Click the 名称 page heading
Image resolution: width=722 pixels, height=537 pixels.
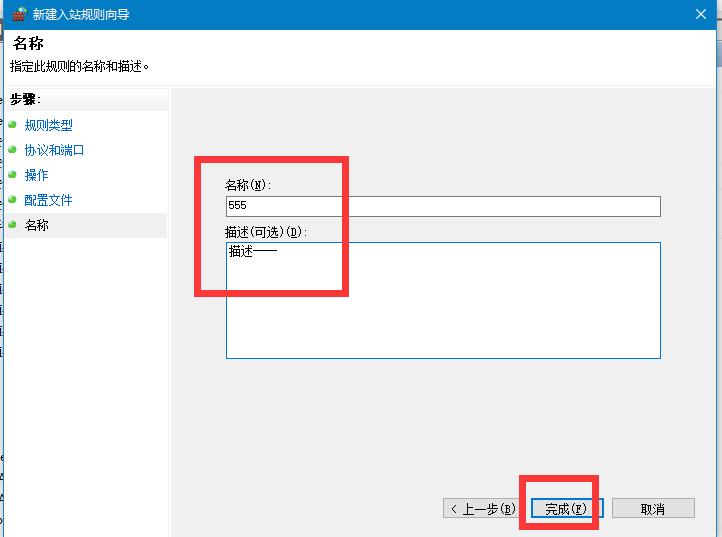tap(28, 43)
